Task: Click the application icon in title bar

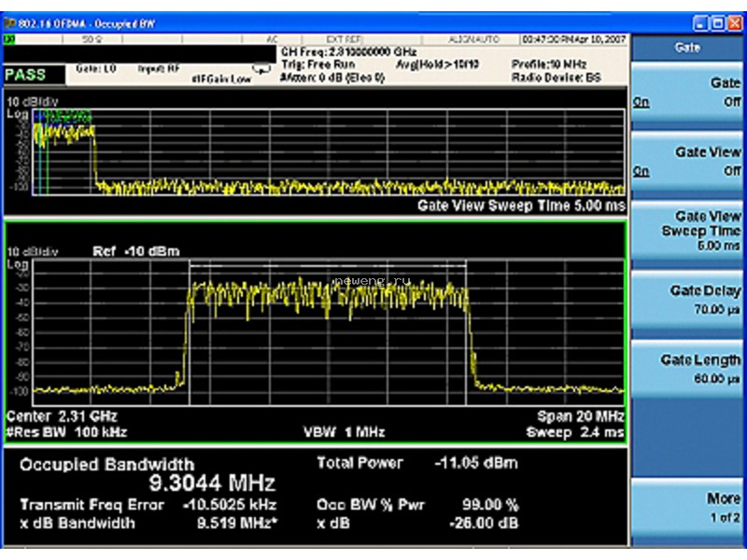Action: [x=10, y=23]
